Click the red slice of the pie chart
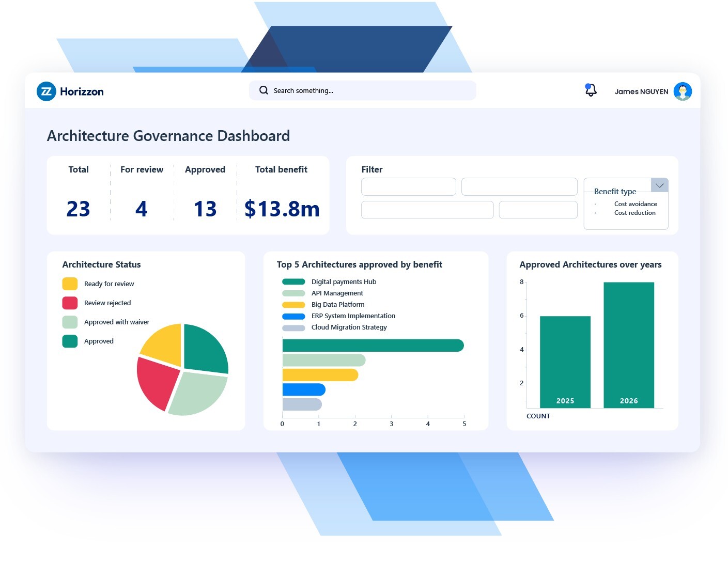 [x=157, y=381]
